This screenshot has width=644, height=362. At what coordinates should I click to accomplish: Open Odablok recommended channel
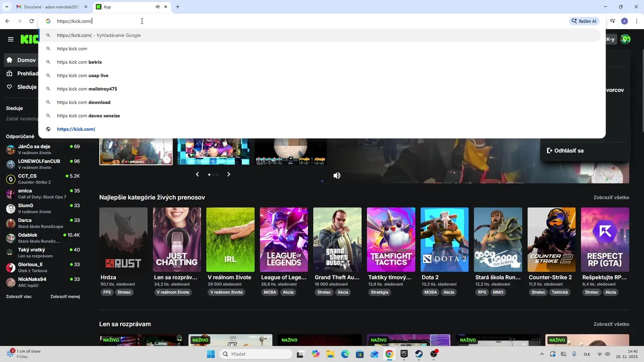pos(43,238)
